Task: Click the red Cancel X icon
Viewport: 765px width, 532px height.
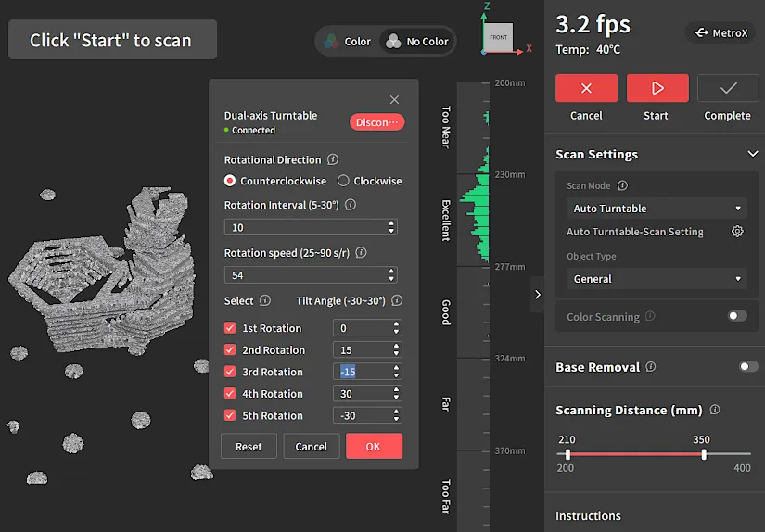Action: (x=586, y=88)
